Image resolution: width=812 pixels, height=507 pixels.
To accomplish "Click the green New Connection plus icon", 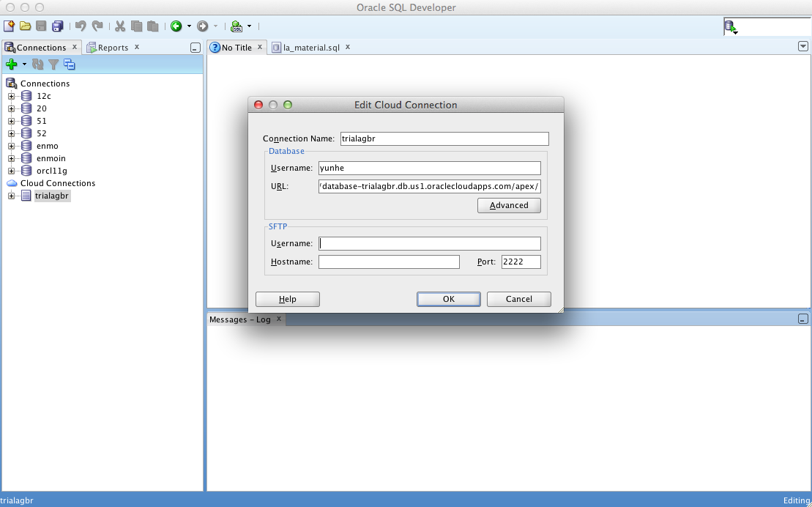I will (12, 64).
